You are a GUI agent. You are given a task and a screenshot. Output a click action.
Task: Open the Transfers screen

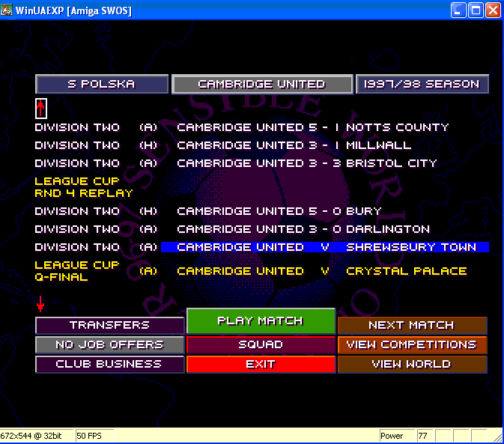[x=109, y=326]
